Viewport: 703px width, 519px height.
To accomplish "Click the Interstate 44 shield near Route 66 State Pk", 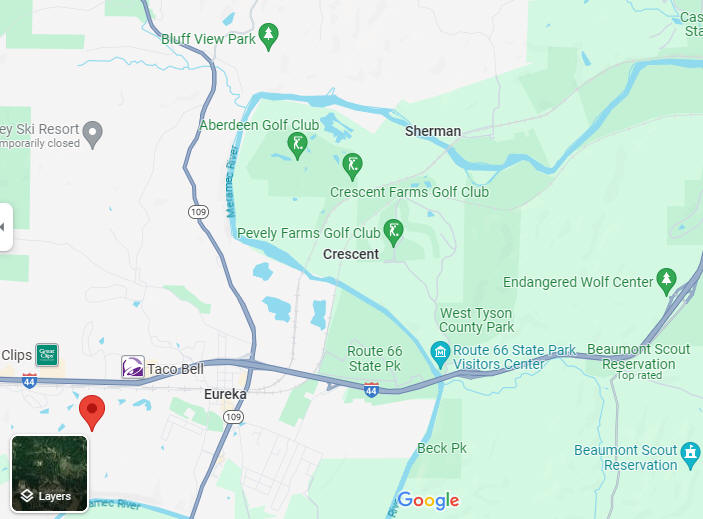I will [371, 389].
